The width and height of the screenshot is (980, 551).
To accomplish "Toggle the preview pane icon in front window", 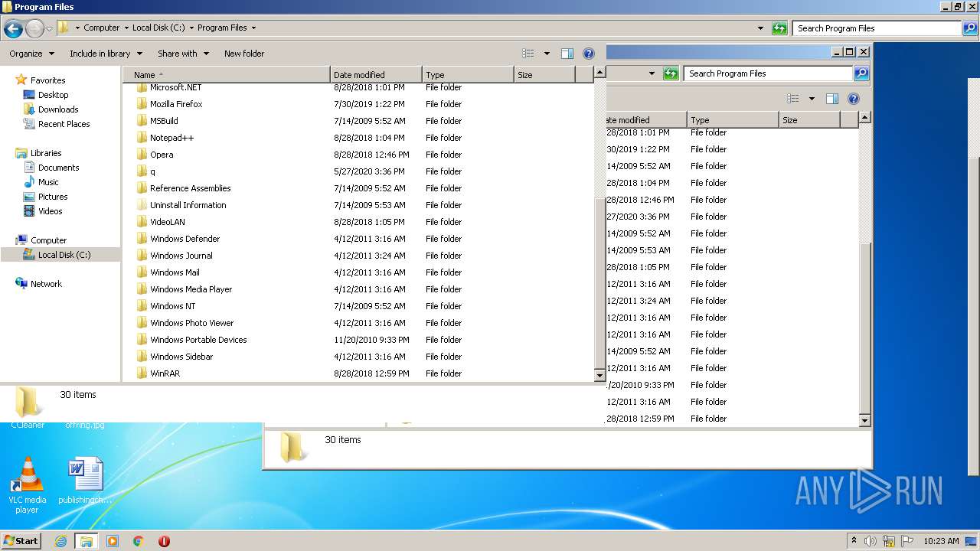I will click(x=567, y=54).
